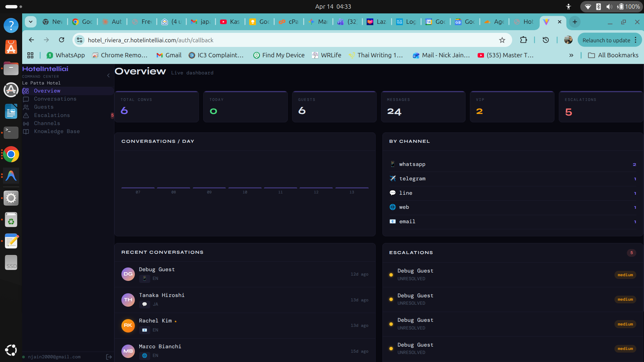Click the Guests people icon
The width and height of the screenshot is (644, 362).
coord(26,107)
